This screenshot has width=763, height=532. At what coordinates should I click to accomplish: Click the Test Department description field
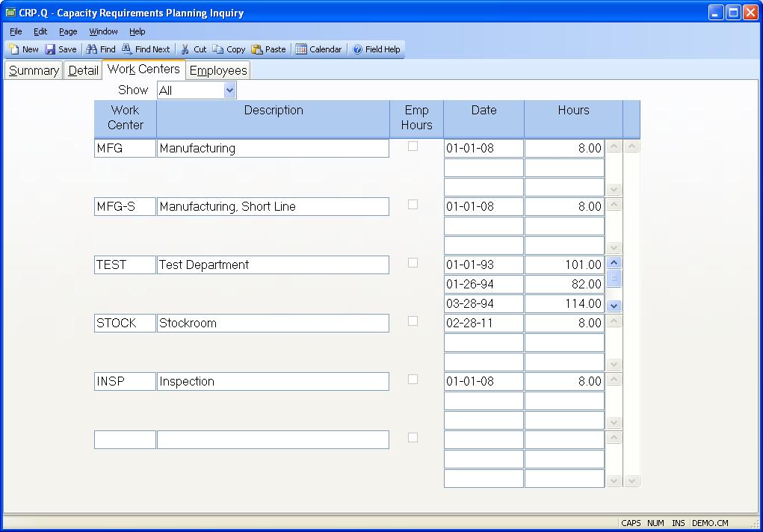click(x=273, y=265)
